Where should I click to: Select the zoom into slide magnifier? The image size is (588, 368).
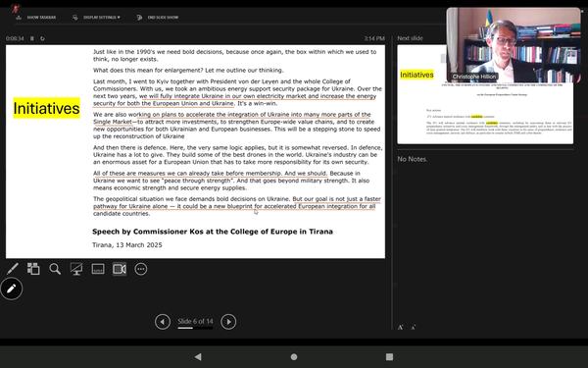55,269
